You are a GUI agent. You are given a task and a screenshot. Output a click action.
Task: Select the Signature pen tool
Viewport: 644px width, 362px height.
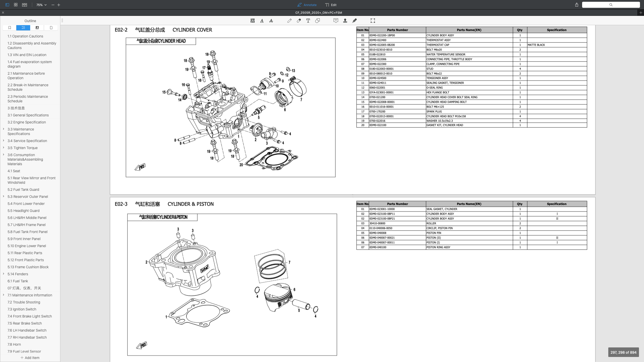[354, 21]
